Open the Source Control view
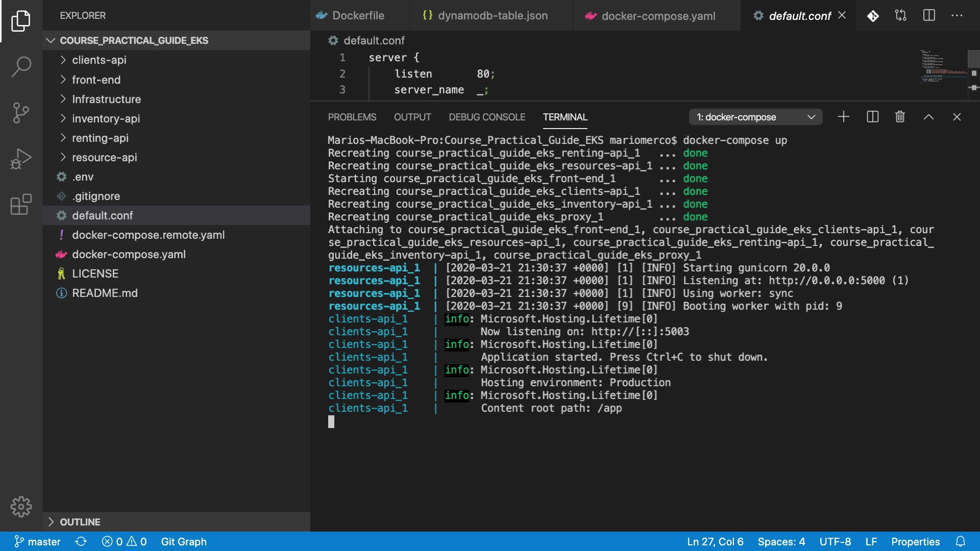Screen dimensions: 980x551 click(x=21, y=113)
